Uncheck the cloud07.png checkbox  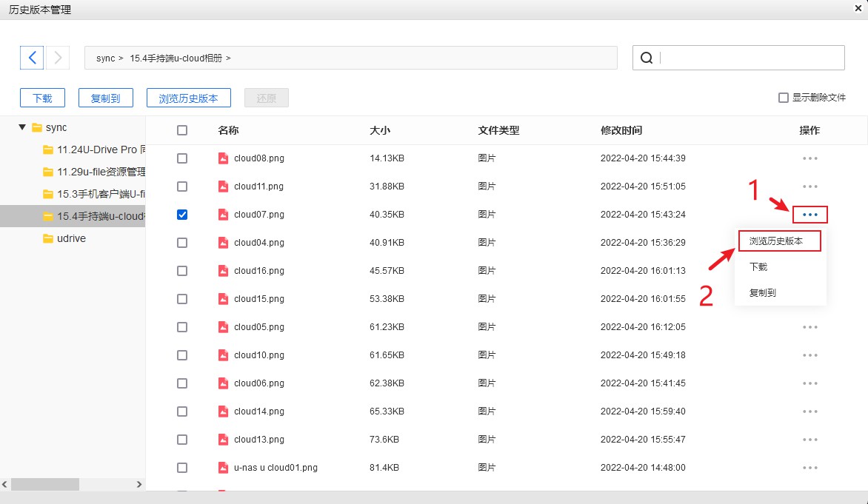point(182,215)
